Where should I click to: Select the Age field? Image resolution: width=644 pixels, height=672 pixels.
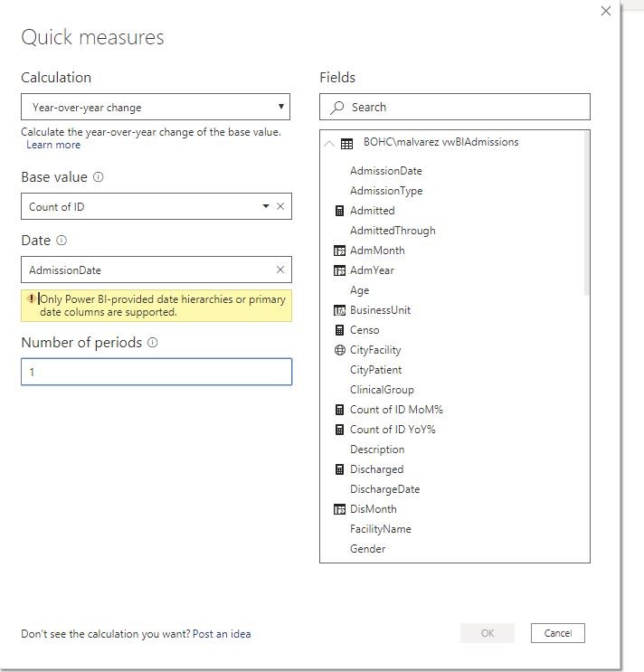(x=359, y=290)
